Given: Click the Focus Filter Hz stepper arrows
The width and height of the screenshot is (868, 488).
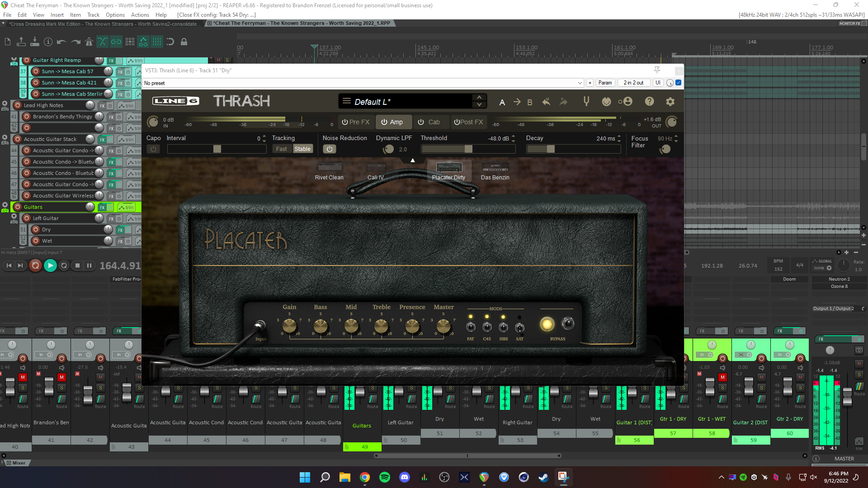Looking at the screenshot, I should pos(676,138).
